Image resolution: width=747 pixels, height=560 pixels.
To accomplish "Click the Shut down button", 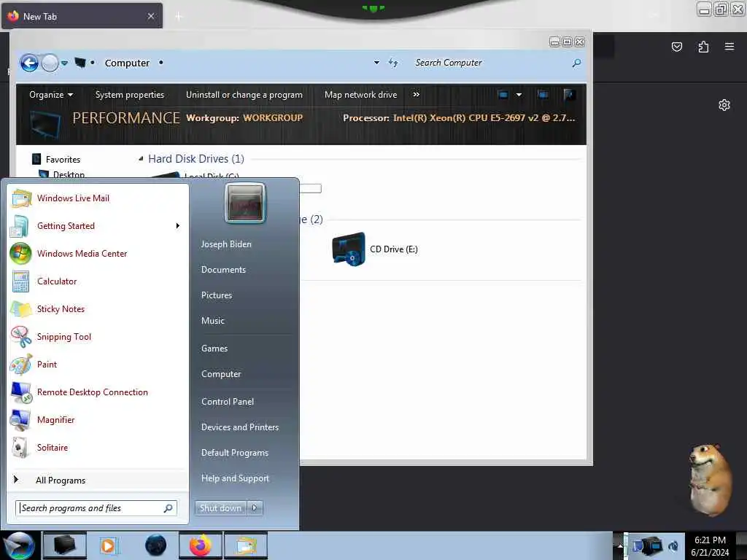I will click(x=221, y=508).
